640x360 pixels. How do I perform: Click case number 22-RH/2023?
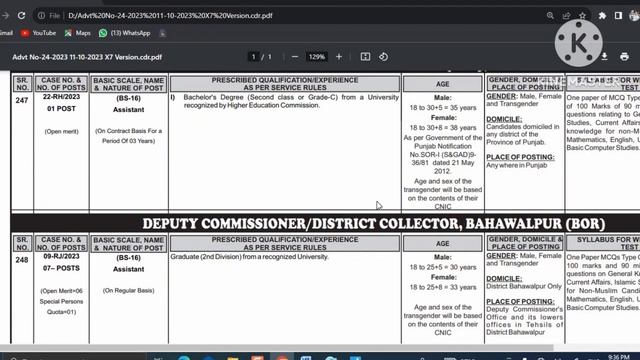[61, 97]
